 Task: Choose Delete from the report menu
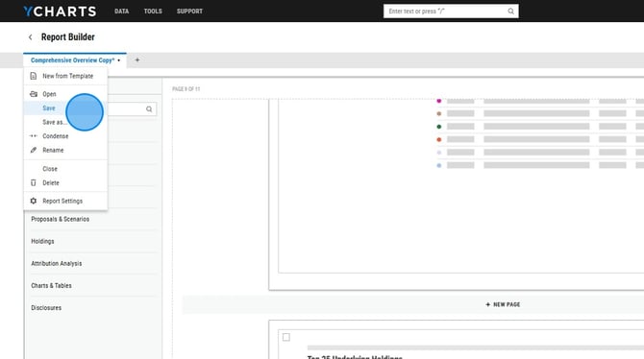coord(65,182)
